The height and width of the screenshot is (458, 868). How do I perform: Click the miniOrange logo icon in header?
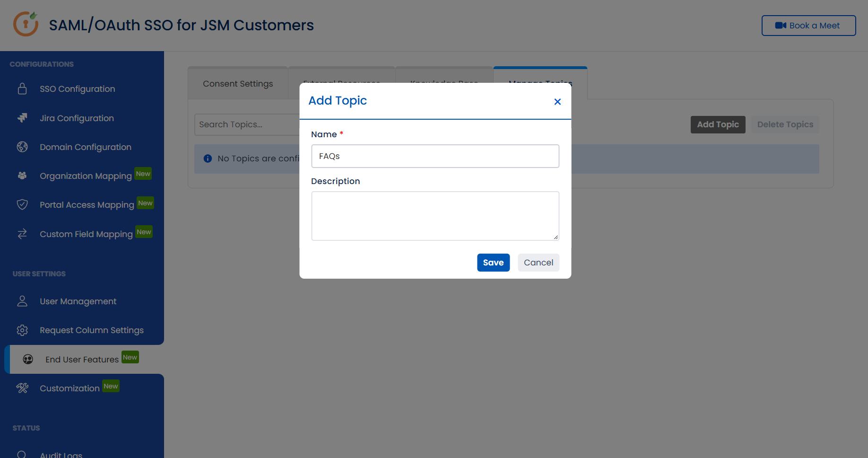[x=26, y=24]
